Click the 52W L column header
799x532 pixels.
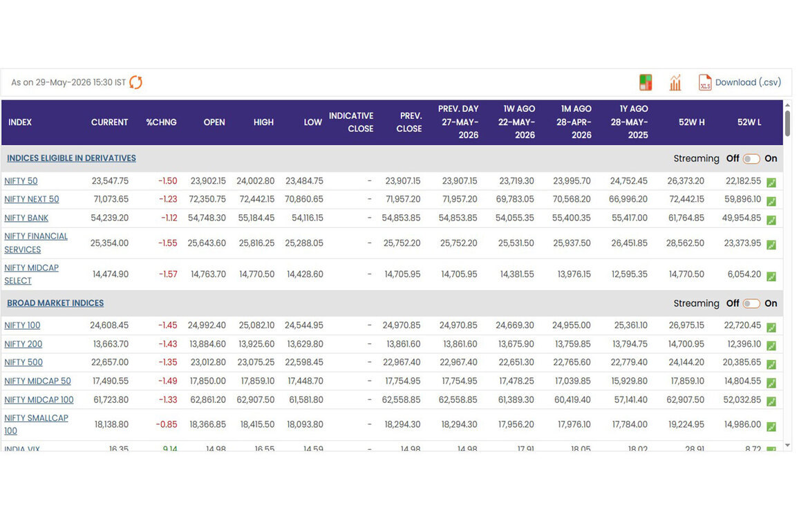click(x=749, y=122)
